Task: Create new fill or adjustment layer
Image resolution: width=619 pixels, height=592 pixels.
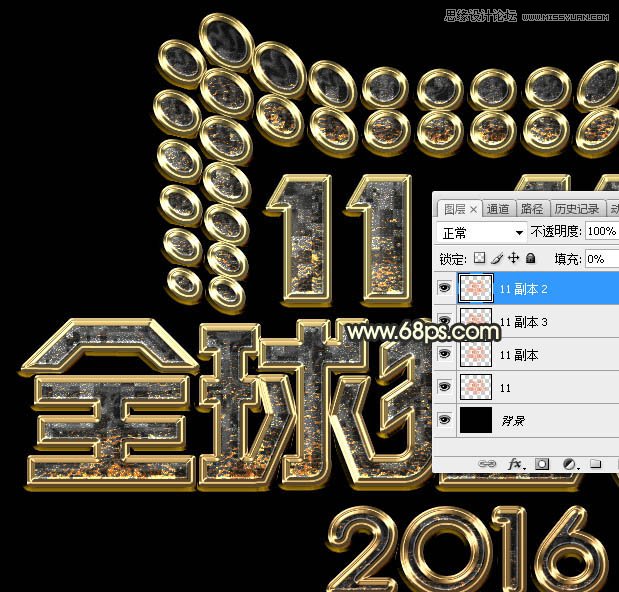Action: pyautogui.click(x=570, y=464)
